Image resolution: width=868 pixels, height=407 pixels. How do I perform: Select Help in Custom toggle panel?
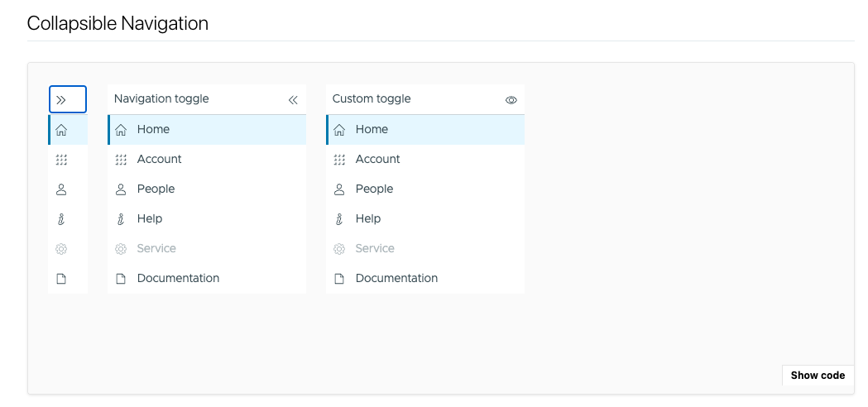click(x=425, y=218)
